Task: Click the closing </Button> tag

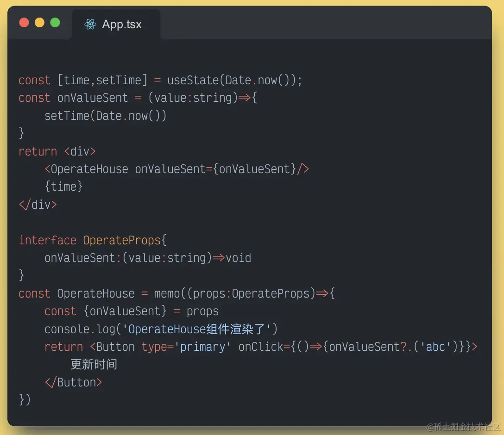Action: (73, 382)
